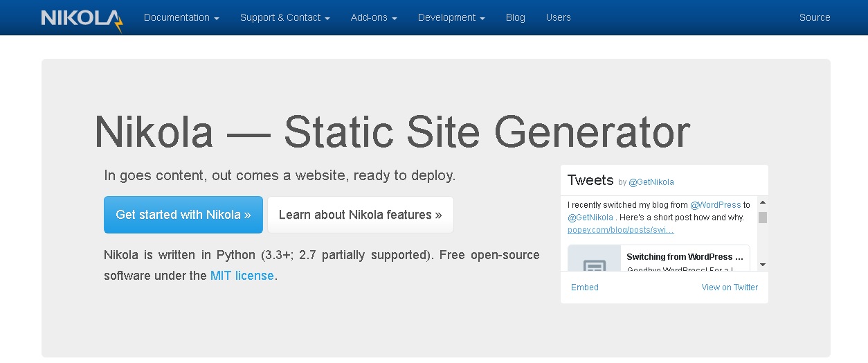Open the Switching from WordPress card title
The width and height of the screenshot is (868, 363).
click(685, 257)
